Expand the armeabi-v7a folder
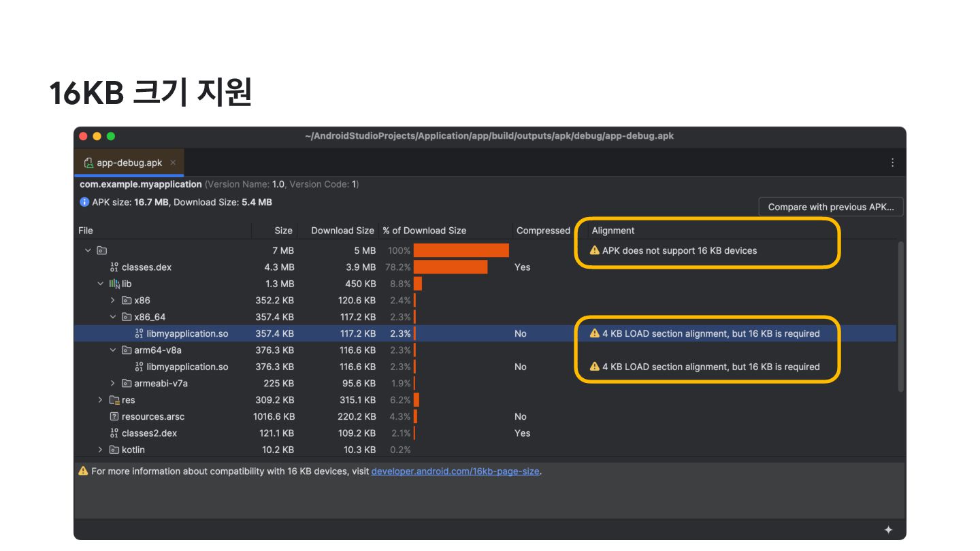The image size is (980, 551). point(113,384)
